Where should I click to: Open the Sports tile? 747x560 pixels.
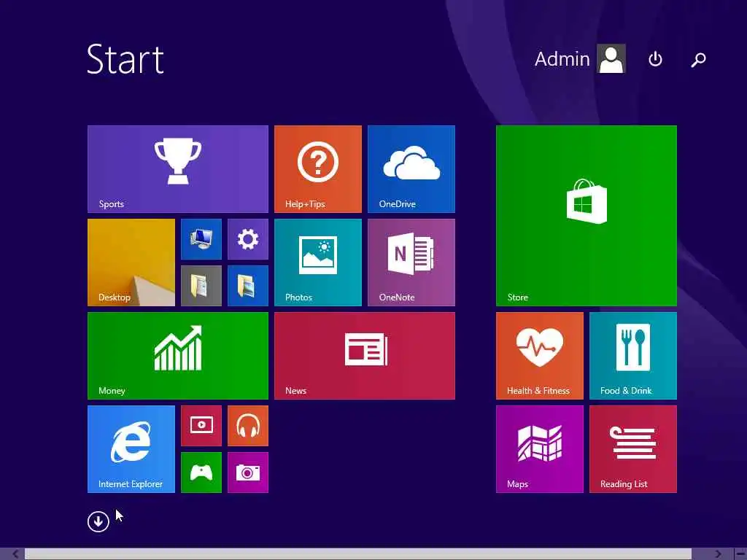[178, 169]
